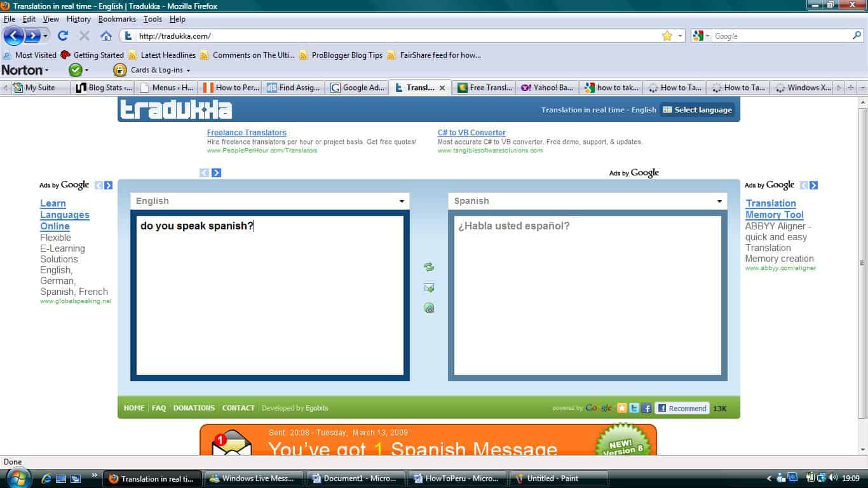Click the Most Visited bookmark

pos(30,55)
